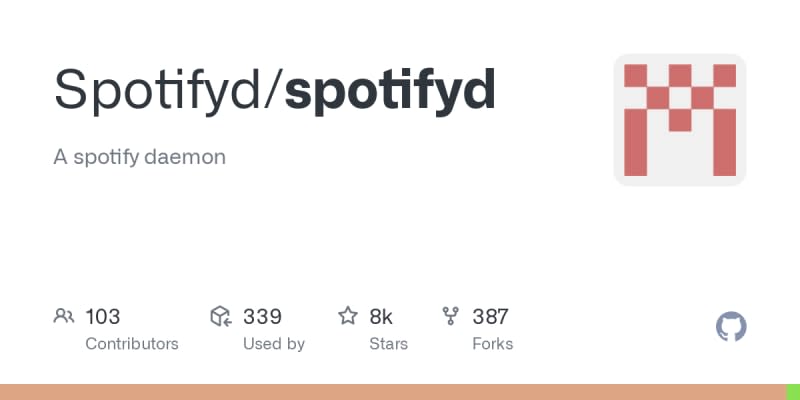Image resolution: width=800 pixels, height=400 pixels.
Task: Select the 339 used by count
Action: 262,317
